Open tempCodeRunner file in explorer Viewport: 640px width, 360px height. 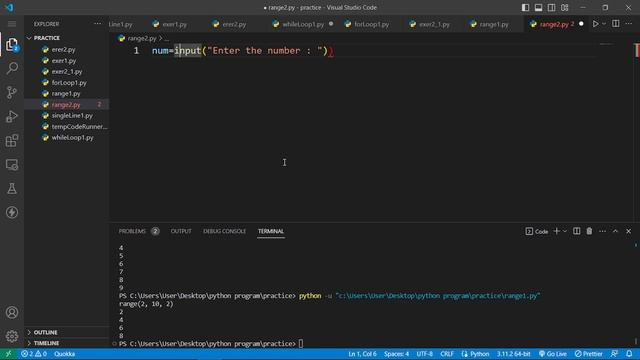click(x=79, y=127)
